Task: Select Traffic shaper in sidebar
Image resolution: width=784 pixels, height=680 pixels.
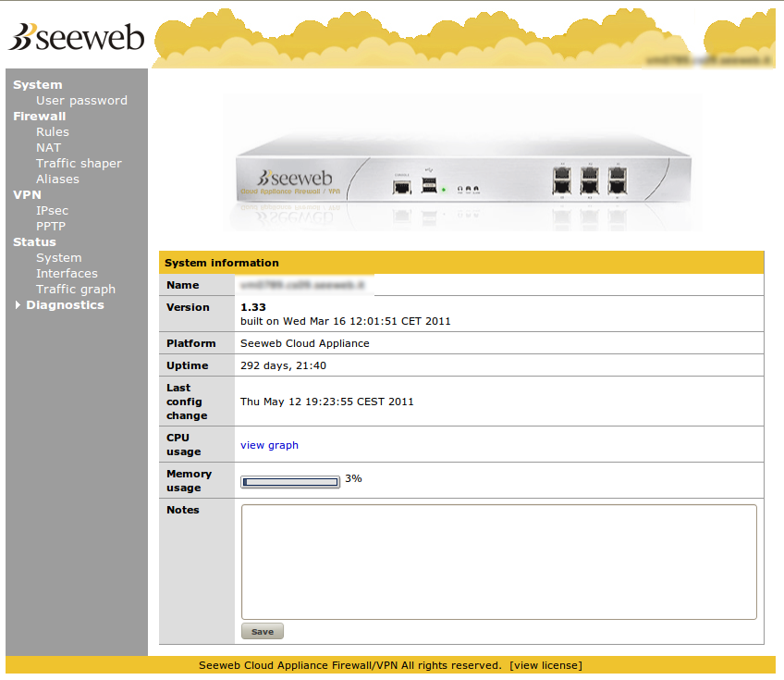Action: point(79,164)
